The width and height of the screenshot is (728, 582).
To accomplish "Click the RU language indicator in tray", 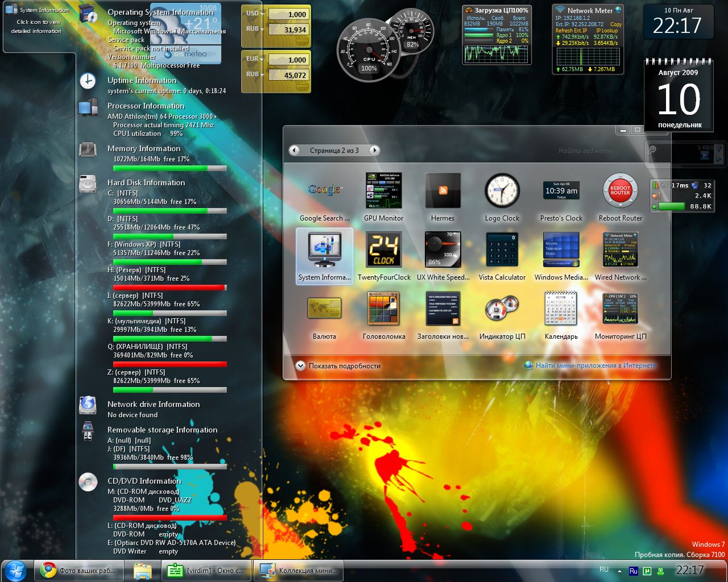I will [604, 569].
